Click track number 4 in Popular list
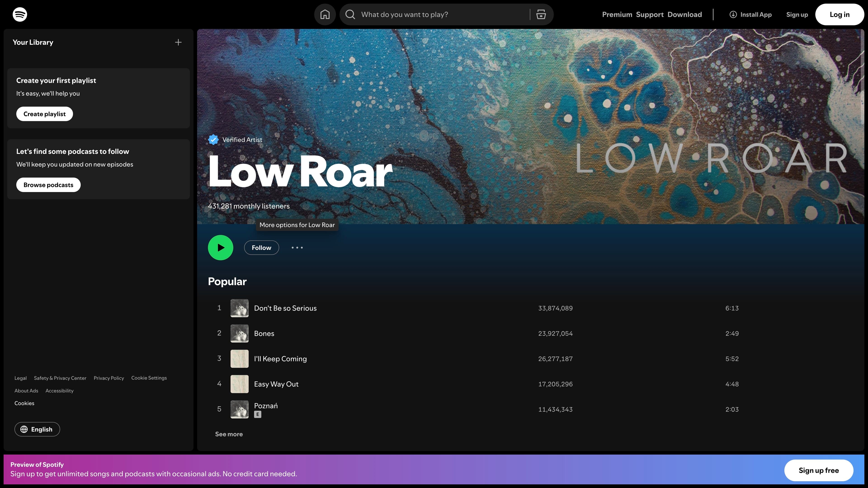The width and height of the screenshot is (868, 488). tap(219, 384)
